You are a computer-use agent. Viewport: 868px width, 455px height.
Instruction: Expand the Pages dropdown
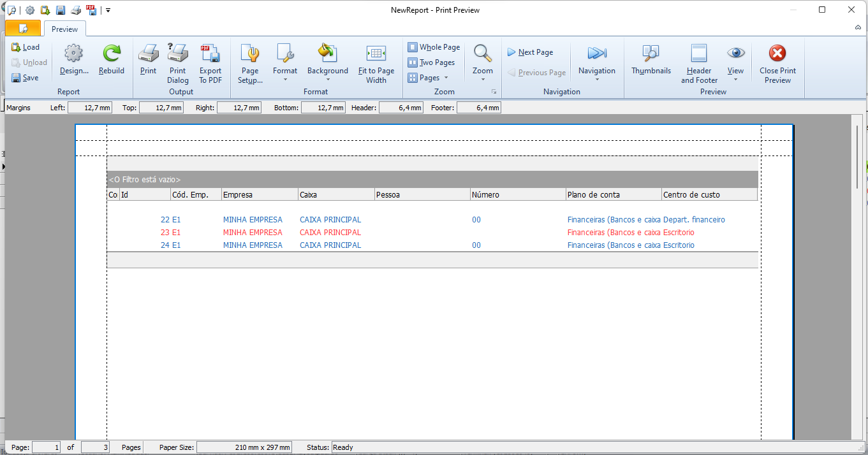429,78
